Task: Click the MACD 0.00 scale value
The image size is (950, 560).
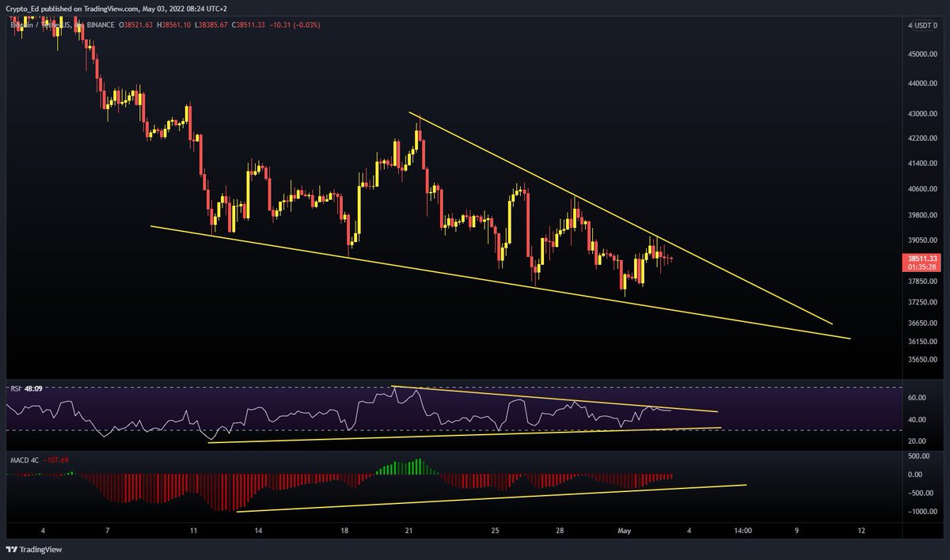Action: 917,475
